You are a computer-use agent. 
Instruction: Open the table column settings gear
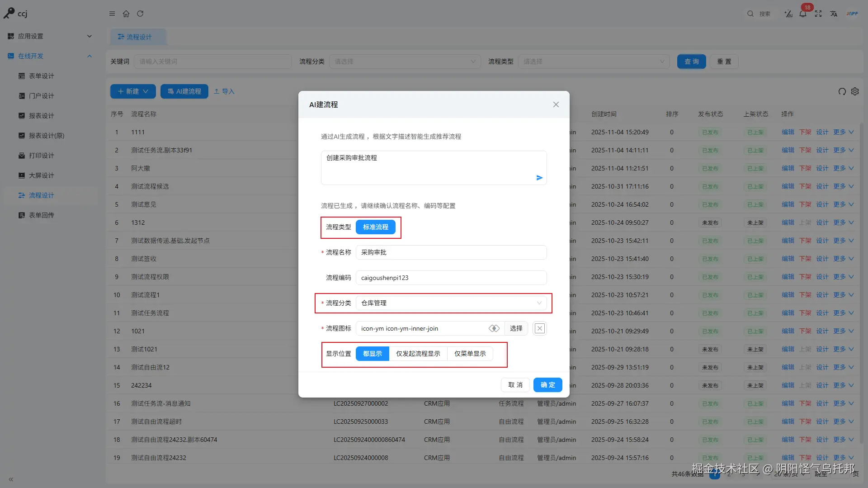pyautogui.click(x=855, y=91)
